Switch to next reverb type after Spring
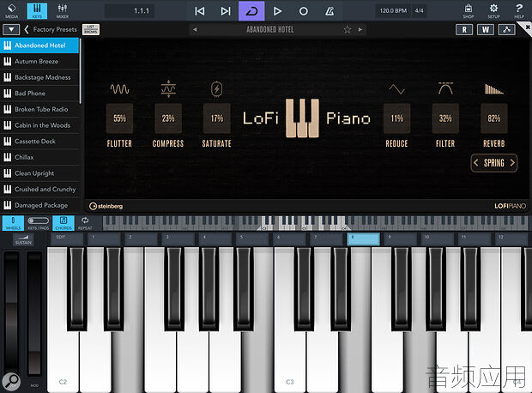This screenshot has width=532, height=393. [x=512, y=163]
